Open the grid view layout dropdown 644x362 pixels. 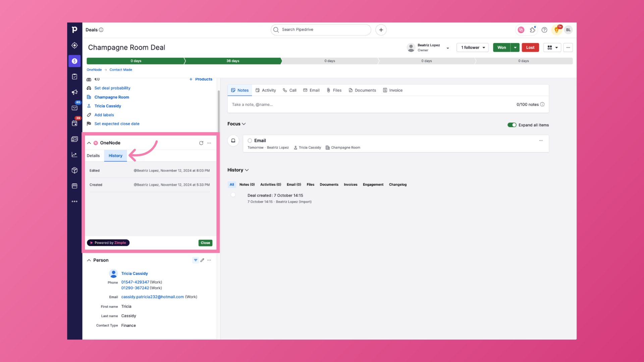point(552,48)
